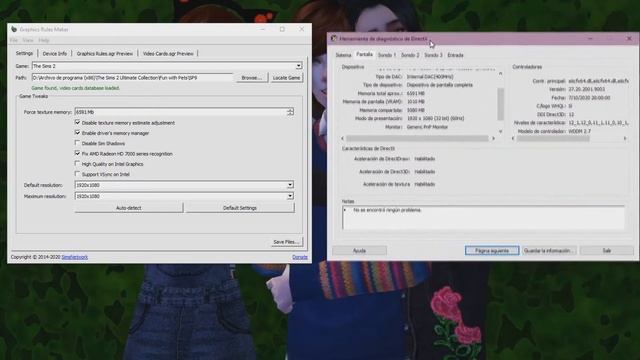Click the Force texture memory spinner arrows
Image resolution: width=640 pixels, height=360 pixels.
[x=290, y=112]
